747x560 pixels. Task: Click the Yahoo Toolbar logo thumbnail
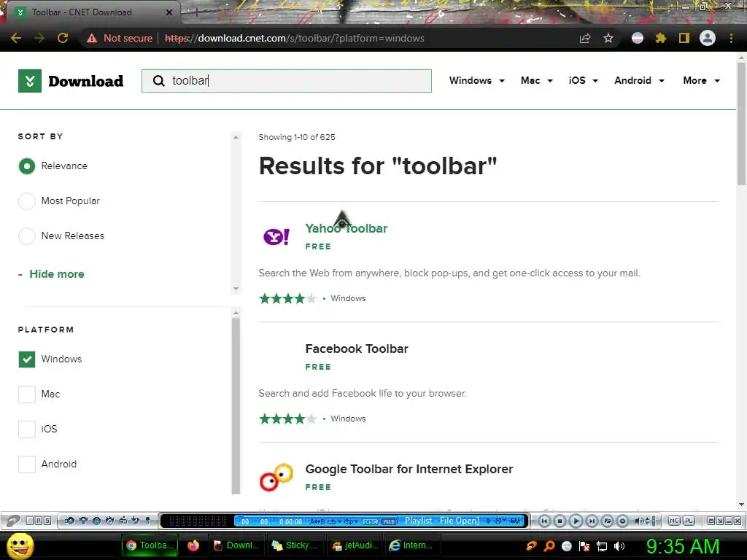tap(276, 236)
